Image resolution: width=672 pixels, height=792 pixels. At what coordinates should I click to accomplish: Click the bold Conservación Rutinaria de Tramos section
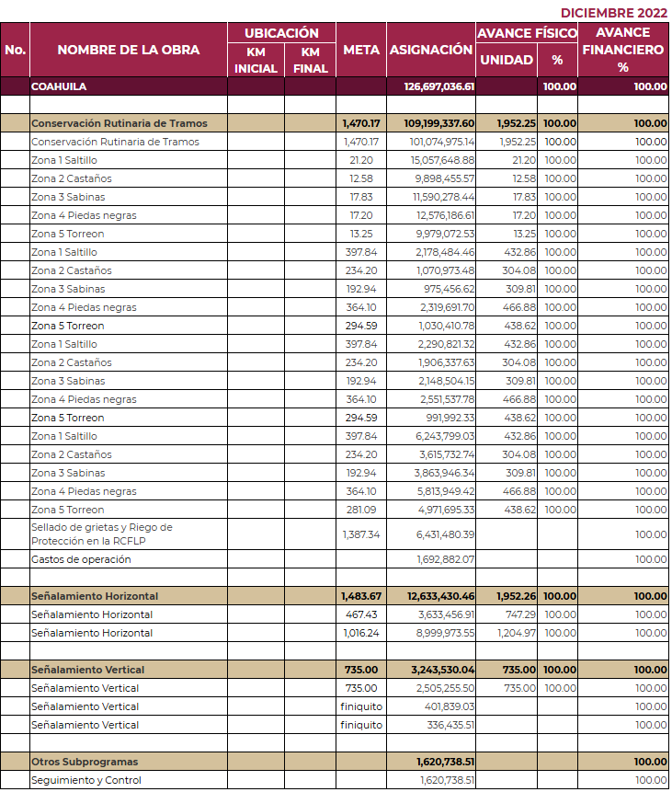pos(120,123)
